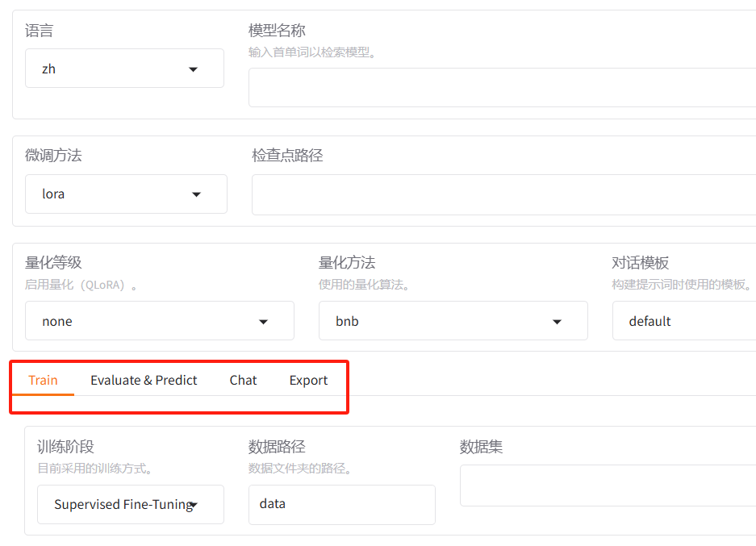The width and height of the screenshot is (756, 546).
Task: Switch to the Evaluate & Predict tab
Action: (x=144, y=380)
